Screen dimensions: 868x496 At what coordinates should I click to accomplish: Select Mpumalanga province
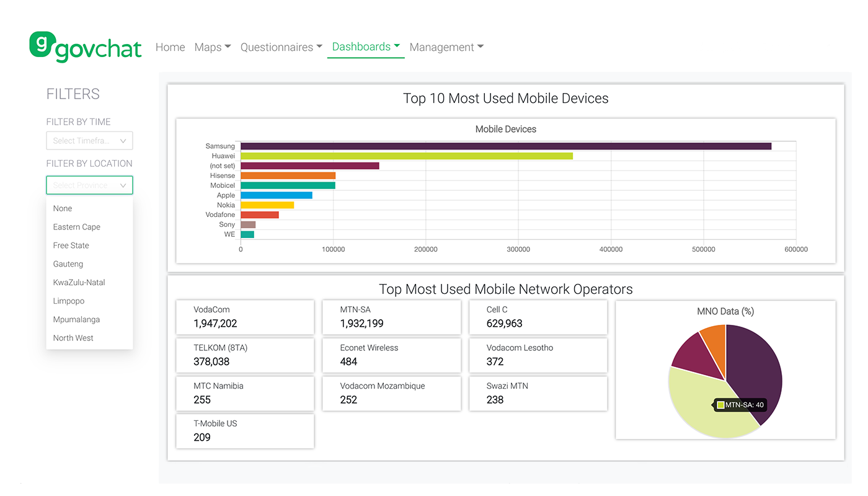click(89, 319)
